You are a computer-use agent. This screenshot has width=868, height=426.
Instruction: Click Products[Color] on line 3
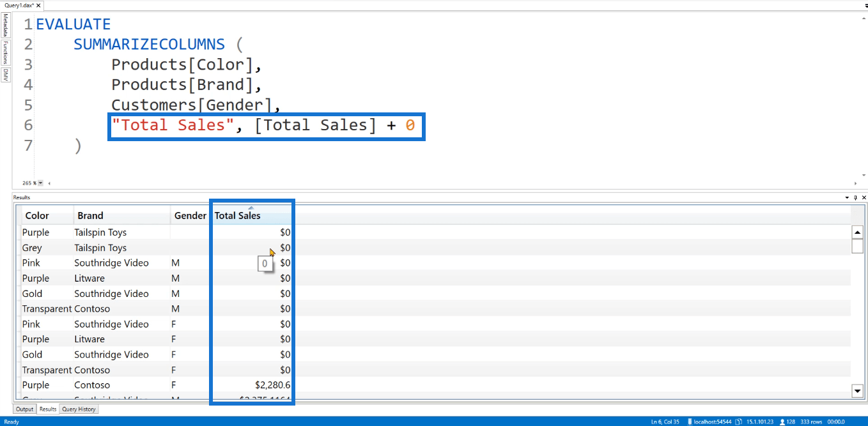182,65
